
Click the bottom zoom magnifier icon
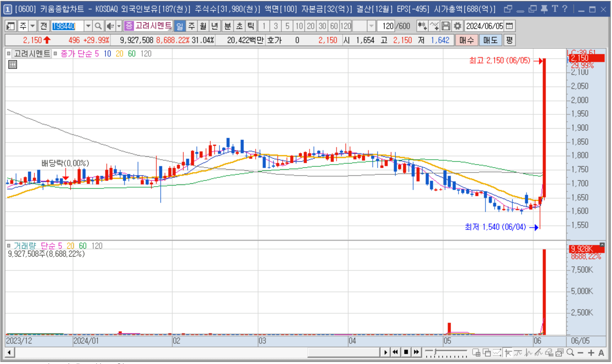[x=570, y=353]
